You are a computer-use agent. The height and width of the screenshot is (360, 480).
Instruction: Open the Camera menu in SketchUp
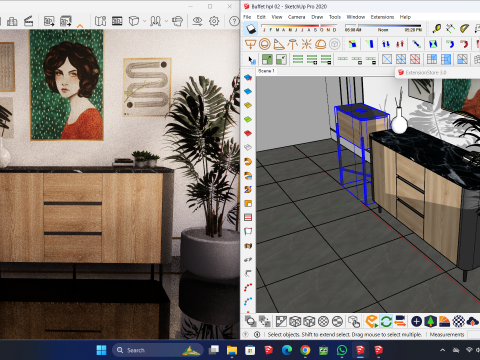[x=296, y=17]
